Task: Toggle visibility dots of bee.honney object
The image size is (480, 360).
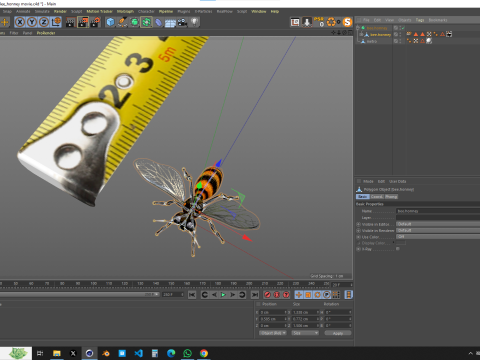Action: [x=400, y=35]
